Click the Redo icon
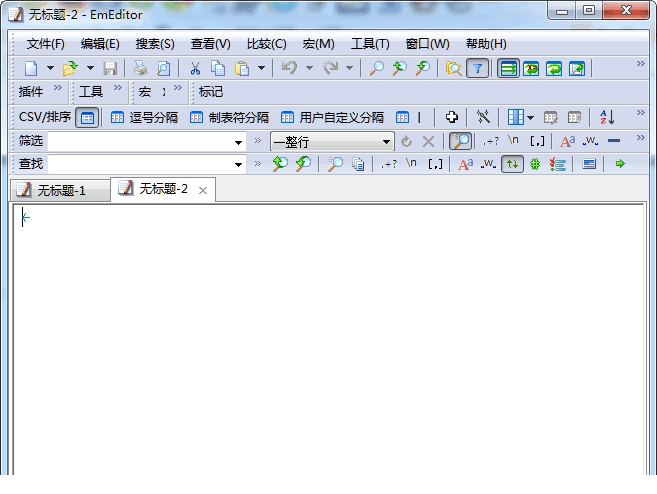The height and width of the screenshot is (494, 657). 331,68
